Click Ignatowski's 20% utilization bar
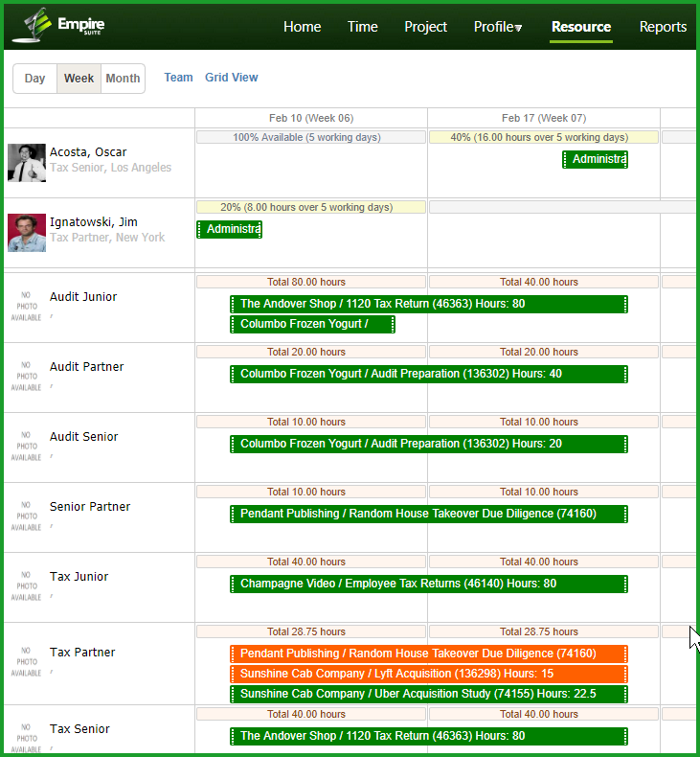This screenshot has height=757, width=700. tap(310, 207)
